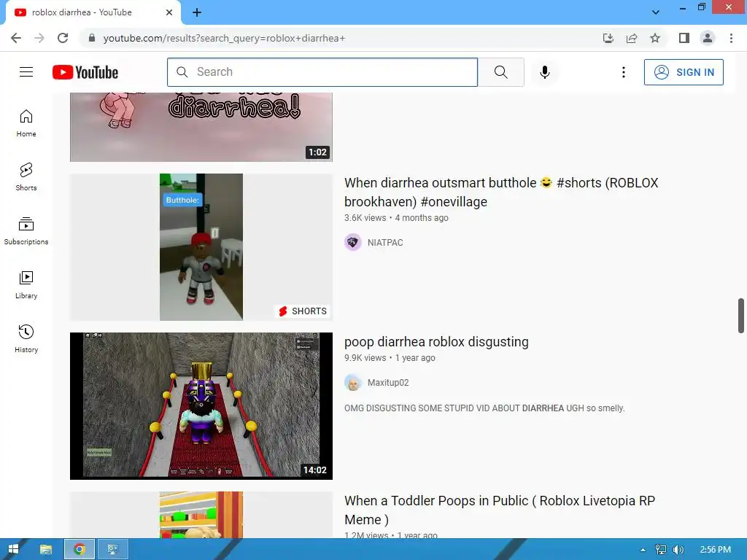Viewport: 747px width, 560px height.
Task: Click the page vertical scrollbar thumb
Action: [x=741, y=316]
